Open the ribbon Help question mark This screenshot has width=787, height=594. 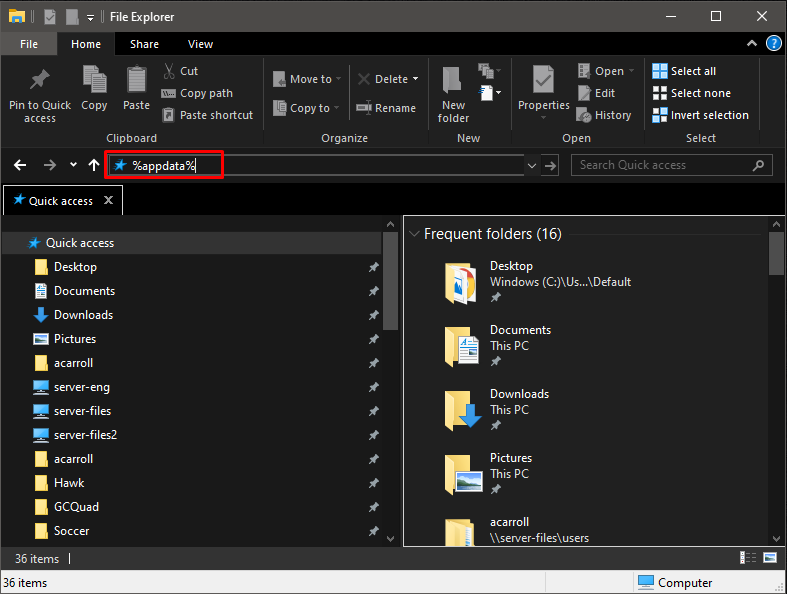coord(773,44)
